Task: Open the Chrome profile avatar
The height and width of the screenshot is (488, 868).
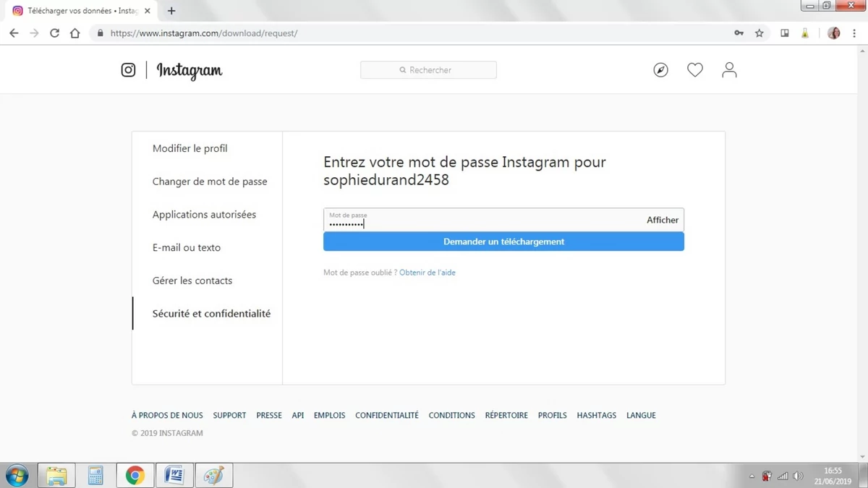Action: (x=834, y=33)
